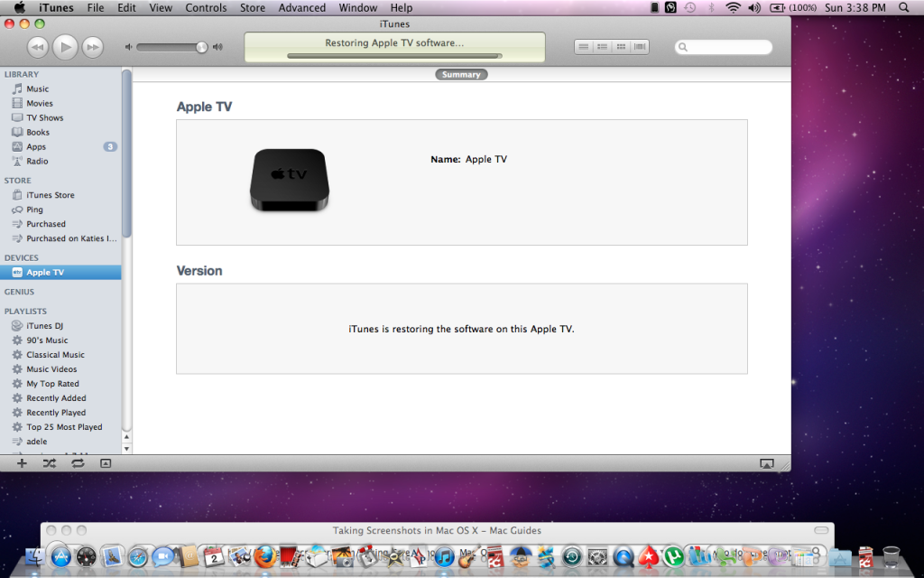The height and width of the screenshot is (578, 924).
Task: Open the Advanced menu
Action: click(x=301, y=7)
